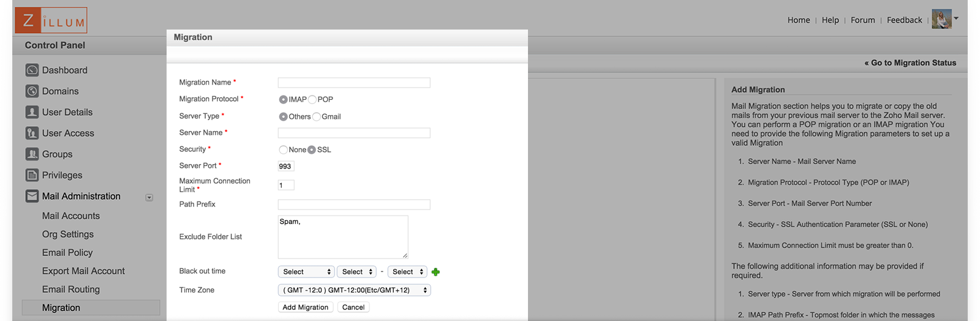Go to Email Routing
The image size is (980, 321).
pyautogui.click(x=70, y=289)
